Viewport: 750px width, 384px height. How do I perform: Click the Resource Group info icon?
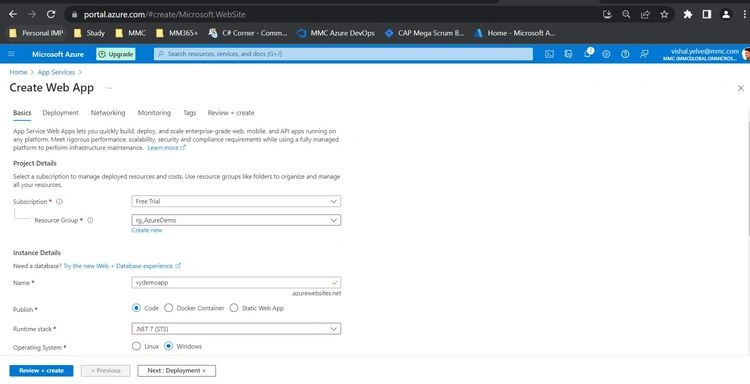click(x=90, y=220)
